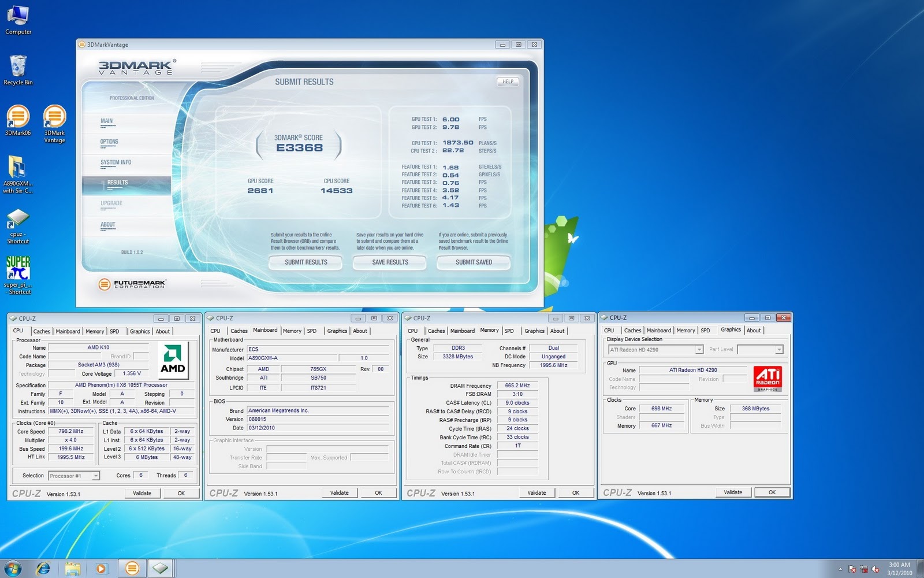Click the AMD logo in CPU-Z CPU window
The height and width of the screenshot is (578, 924).
pyautogui.click(x=173, y=361)
